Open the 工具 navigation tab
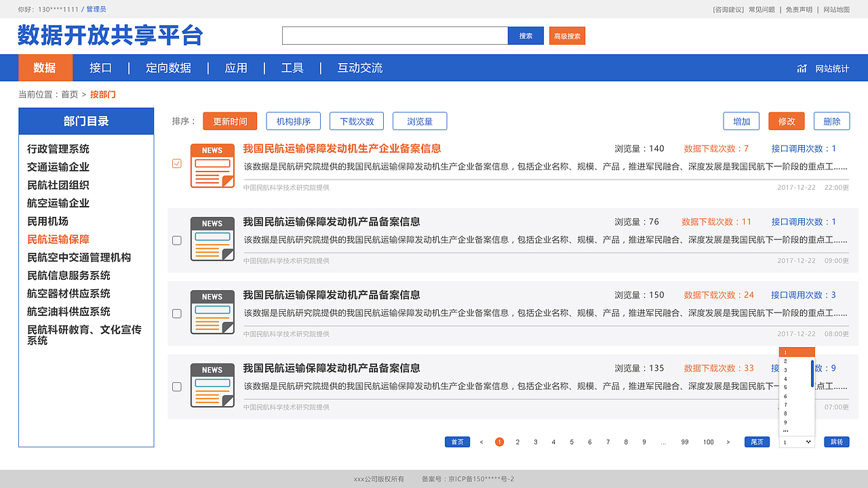This screenshot has height=488, width=868. tap(292, 68)
